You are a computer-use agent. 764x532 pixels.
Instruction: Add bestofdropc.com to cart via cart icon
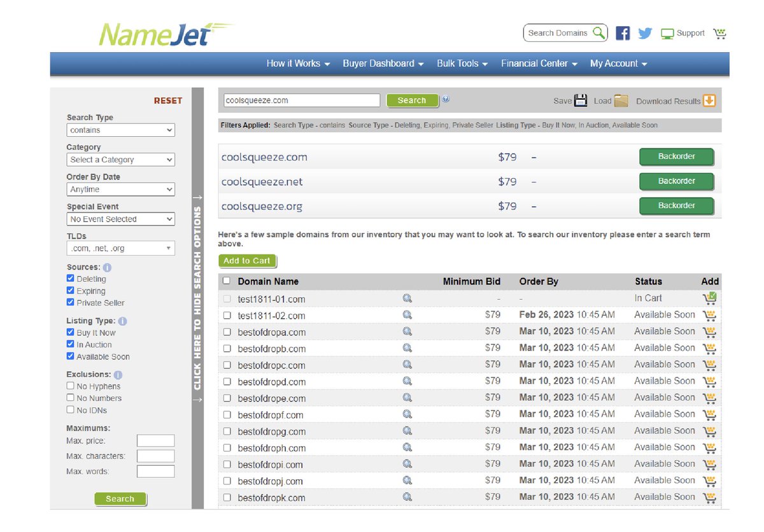pos(709,365)
